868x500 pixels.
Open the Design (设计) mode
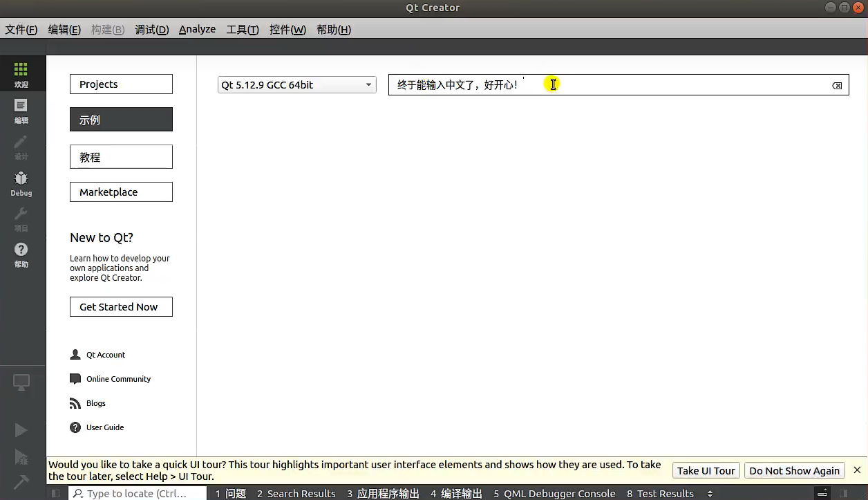(x=21, y=147)
